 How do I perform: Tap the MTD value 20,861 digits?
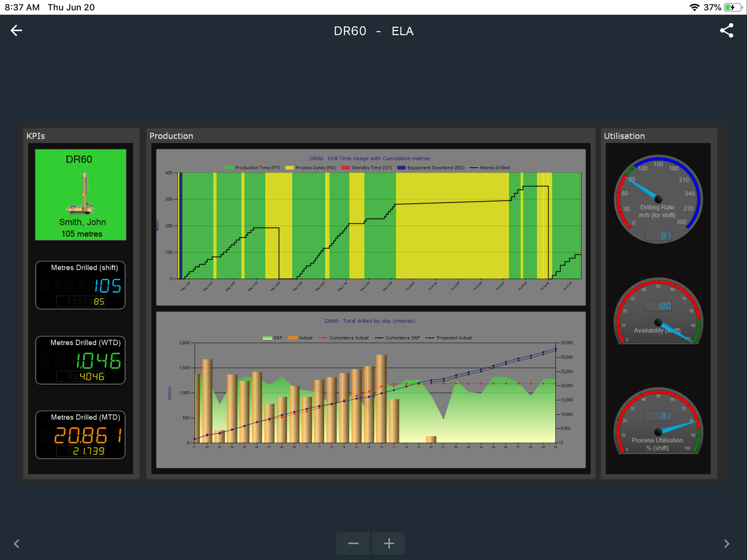pyautogui.click(x=88, y=435)
